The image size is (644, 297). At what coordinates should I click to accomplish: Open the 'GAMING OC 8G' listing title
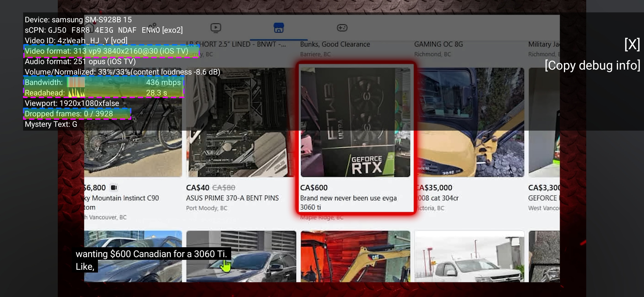pyautogui.click(x=438, y=44)
